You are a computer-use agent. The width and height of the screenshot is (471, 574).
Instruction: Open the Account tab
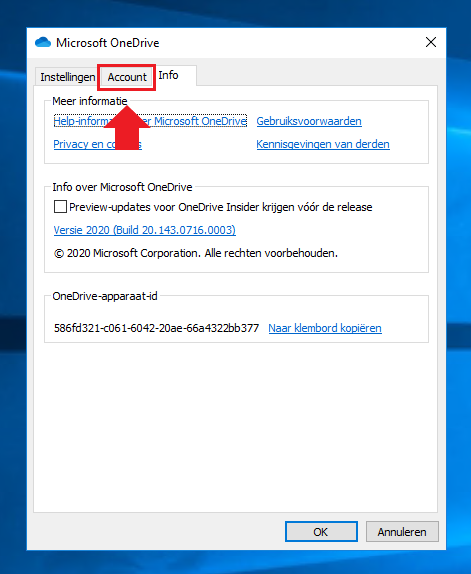pos(127,77)
